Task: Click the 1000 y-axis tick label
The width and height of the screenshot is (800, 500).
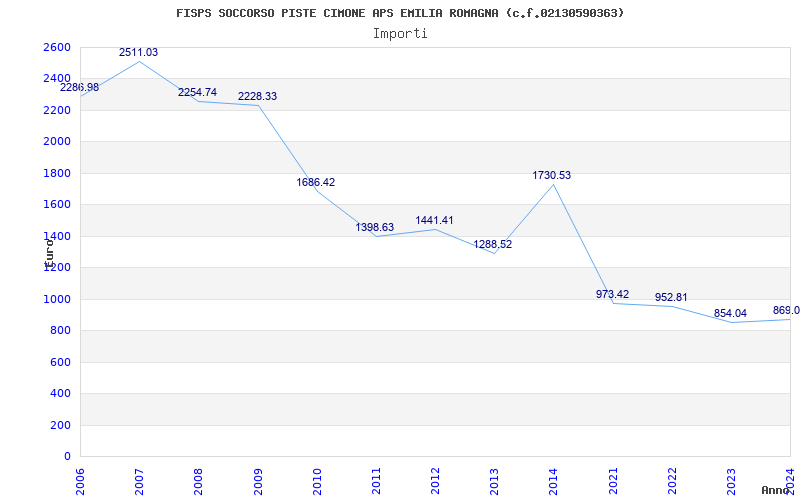Action: [57, 299]
